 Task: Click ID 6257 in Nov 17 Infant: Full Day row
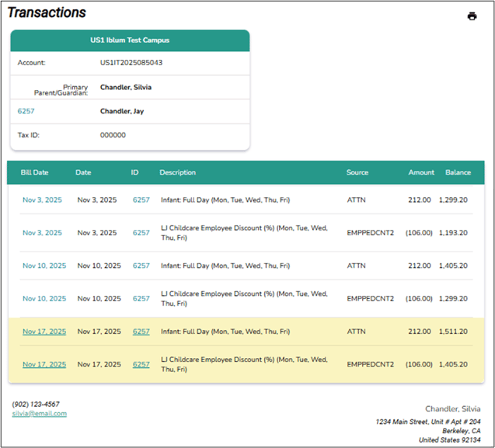click(x=141, y=332)
